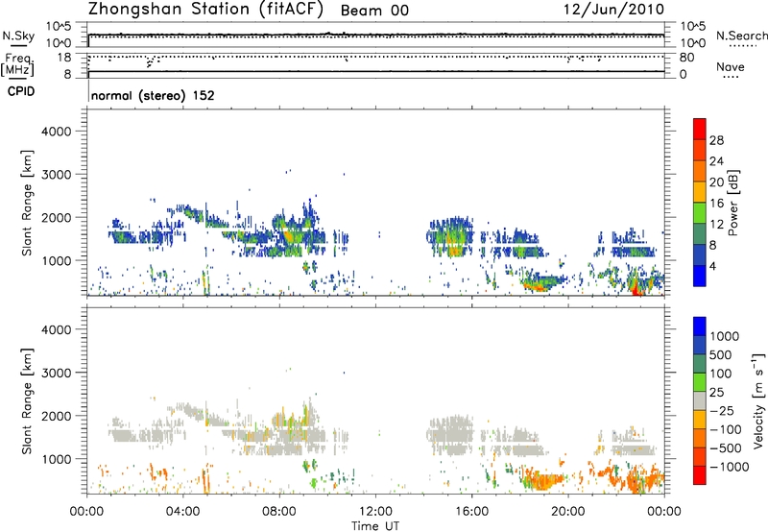Click "3000" on the power panel range axis
This screenshot has width=768, height=532.
point(57,175)
